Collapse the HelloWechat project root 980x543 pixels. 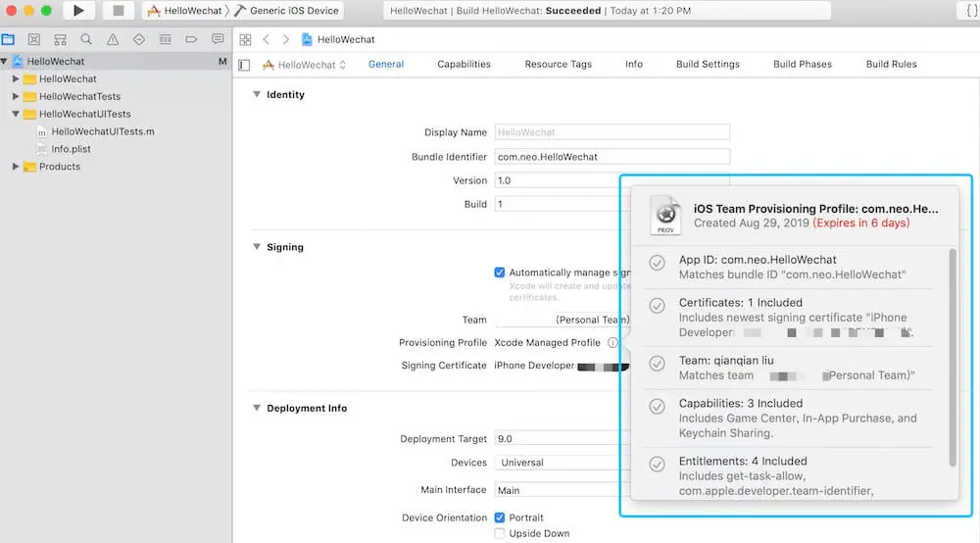pos(4,61)
